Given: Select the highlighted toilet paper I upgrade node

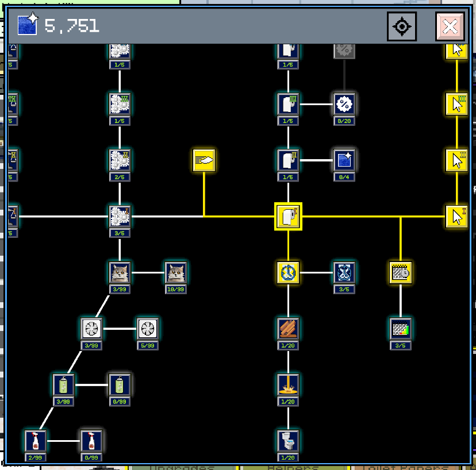Looking at the screenshot, I should coord(288,217).
